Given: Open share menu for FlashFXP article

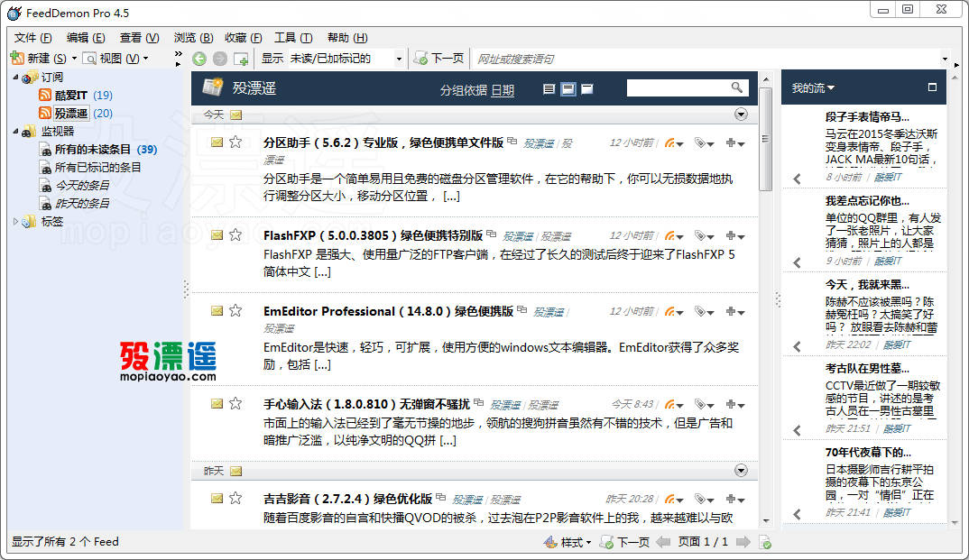Looking at the screenshot, I should click(x=674, y=236).
